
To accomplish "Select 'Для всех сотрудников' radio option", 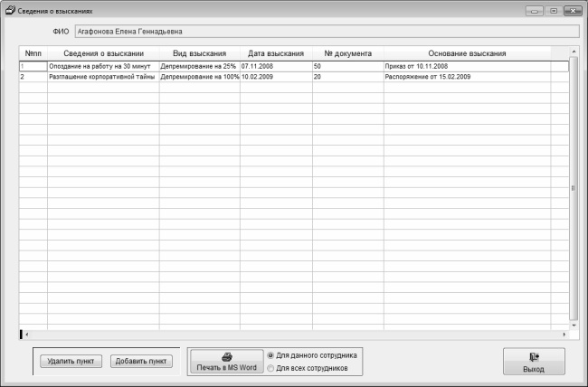I will pyautogui.click(x=270, y=368).
